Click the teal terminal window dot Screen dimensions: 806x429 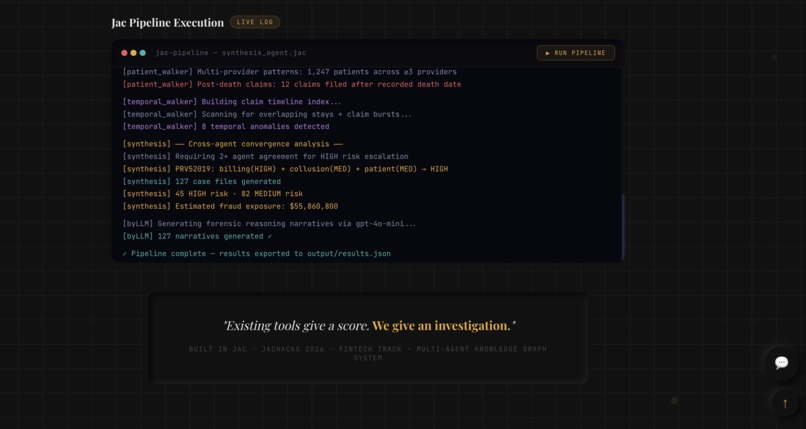point(143,53)
